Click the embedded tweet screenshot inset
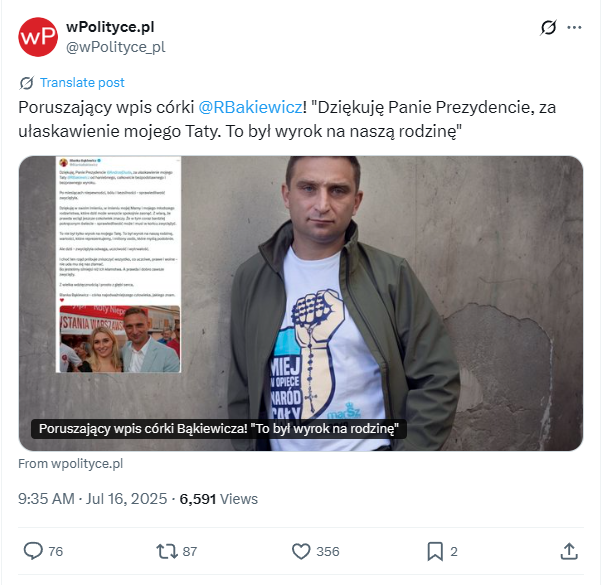The width and height of the screenshot is (606, 585). (x=118, y=264)
